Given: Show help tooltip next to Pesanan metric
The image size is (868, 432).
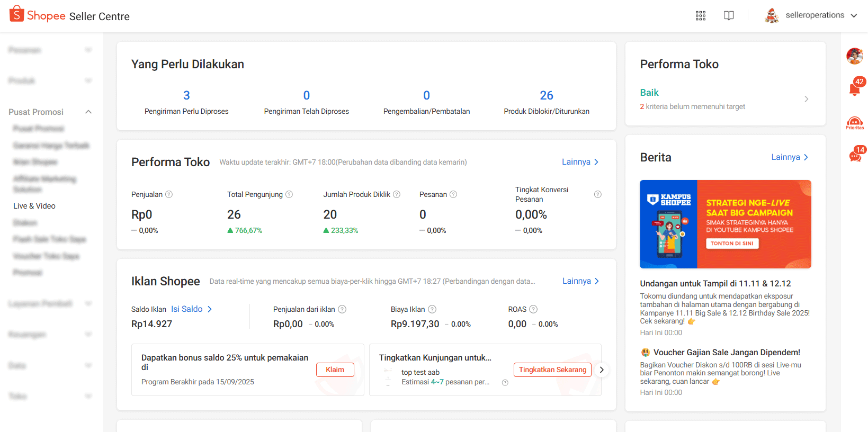Looking at the screenshot, I should pyautogui.click(x=453, y=194).
